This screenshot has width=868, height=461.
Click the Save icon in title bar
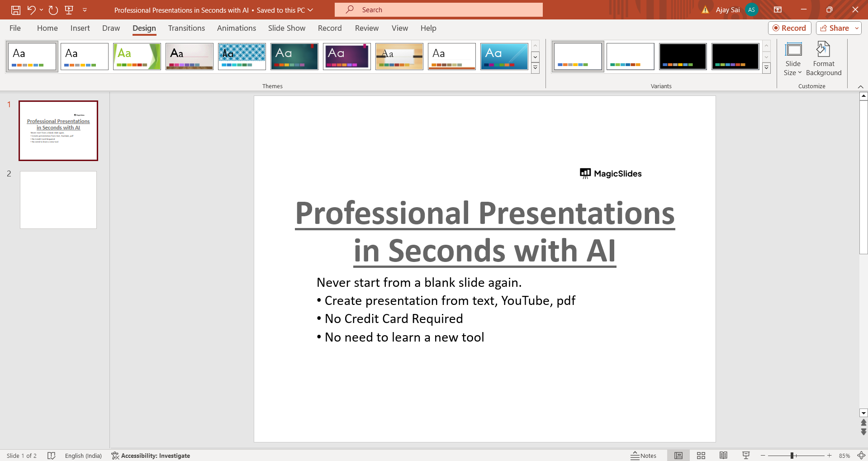(16, 10)
